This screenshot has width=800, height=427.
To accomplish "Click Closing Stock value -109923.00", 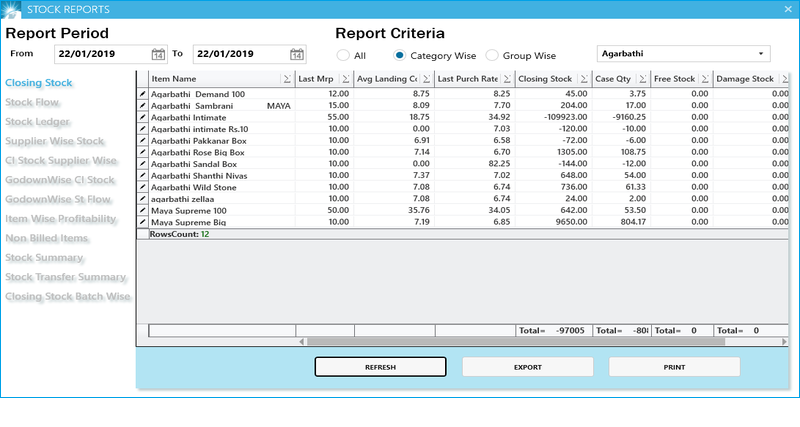I will [565, 117].
